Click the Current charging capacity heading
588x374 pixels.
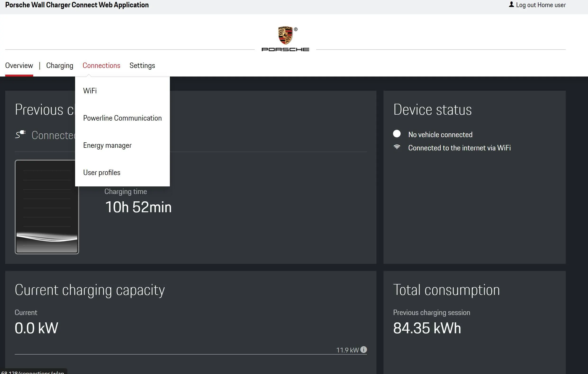coord(90,291)
